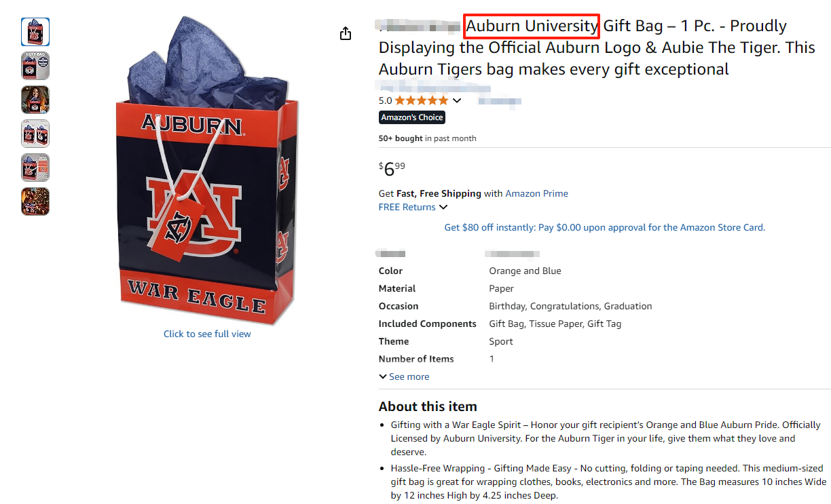
Task: Click the $6.99 price
Action: 392,169
